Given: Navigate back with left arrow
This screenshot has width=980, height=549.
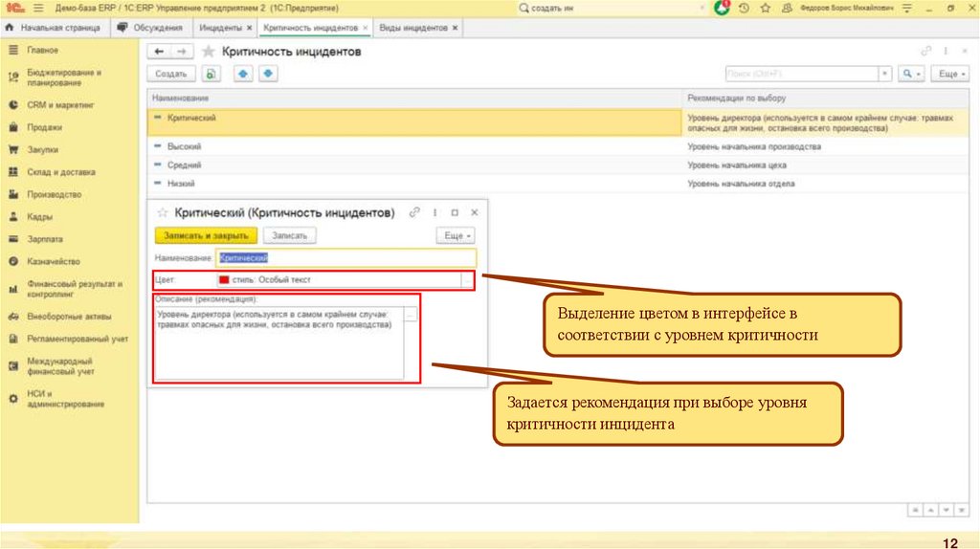Looking at the screenshot, I should click(x=160, y=52).
